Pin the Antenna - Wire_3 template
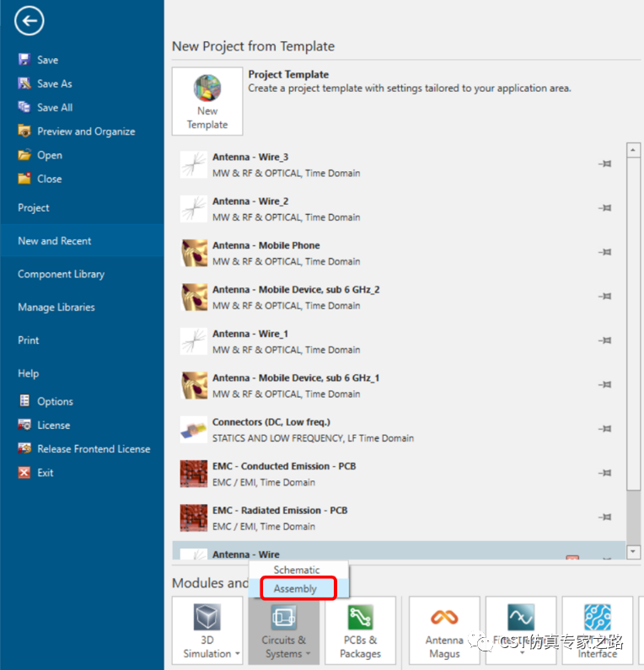 [604, 163]
